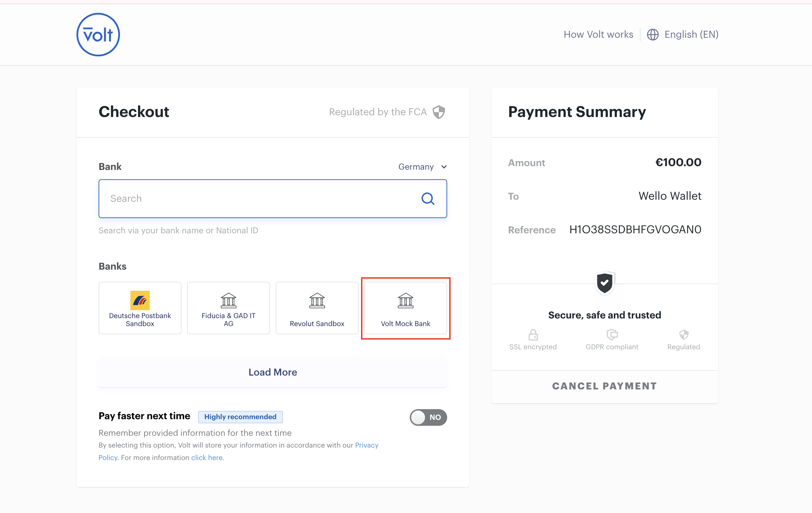
Task: Click CANCEL PAYMENT
Action: (x=605, y=386)
